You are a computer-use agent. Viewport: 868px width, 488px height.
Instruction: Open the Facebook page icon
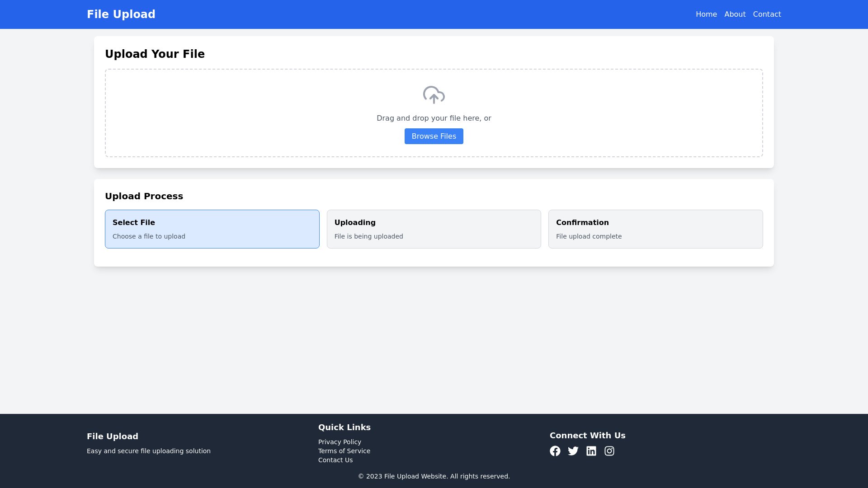(x=555, y=450)
